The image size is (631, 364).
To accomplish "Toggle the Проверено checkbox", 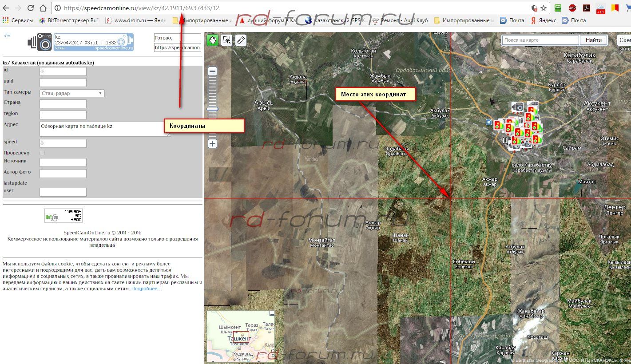I will click(x=43, y=153).
